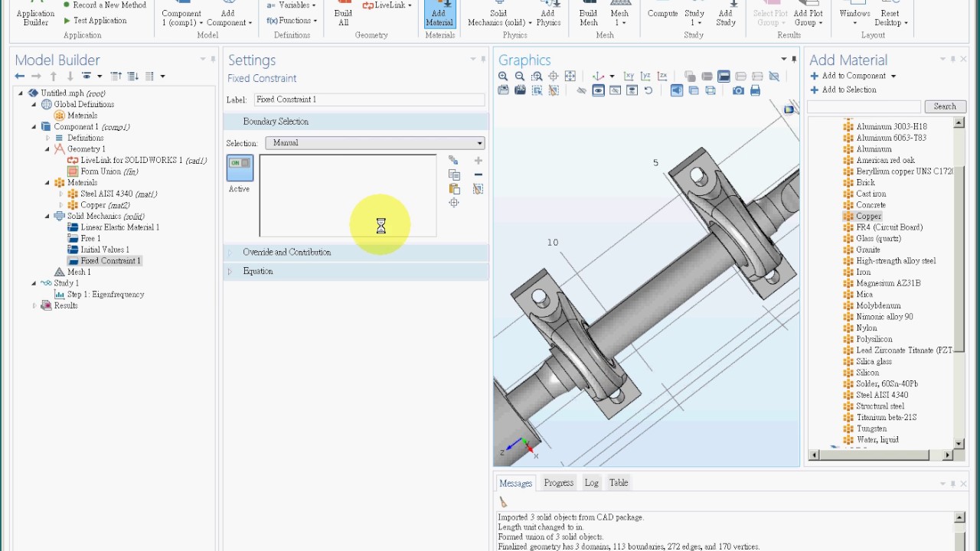Click the material search input field

pyautogui.click(x=864, y=106)
